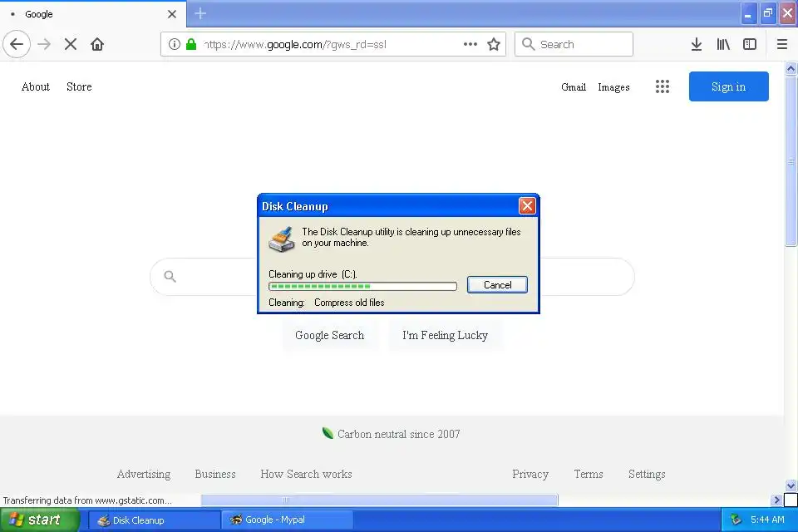Image resolution: width=798 pixels, height=532 pixels.
Task: Go back to the previous page
Action: 17,44
